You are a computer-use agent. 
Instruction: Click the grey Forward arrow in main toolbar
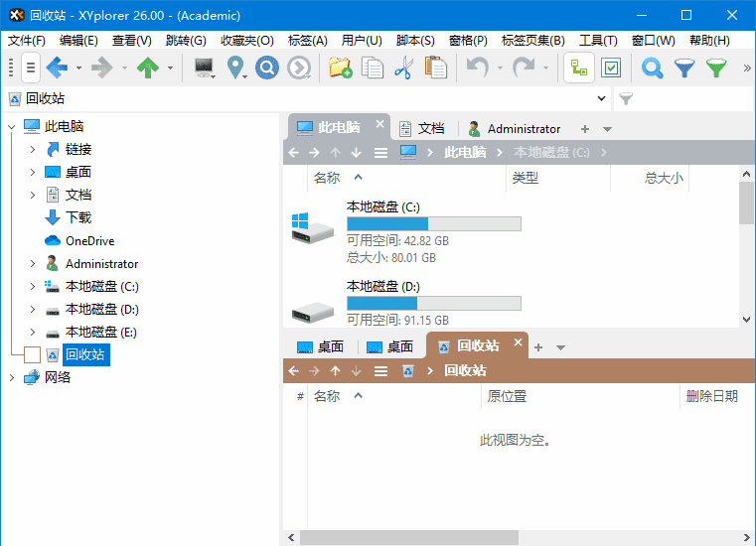point(101,68)
